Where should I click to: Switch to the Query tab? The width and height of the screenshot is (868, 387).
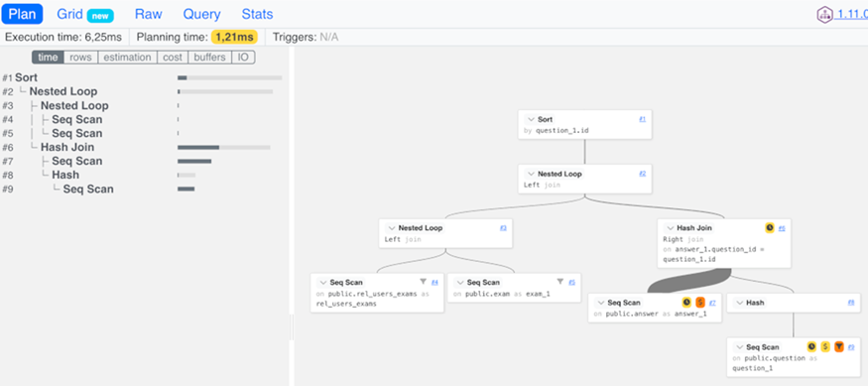coord(202,15)
